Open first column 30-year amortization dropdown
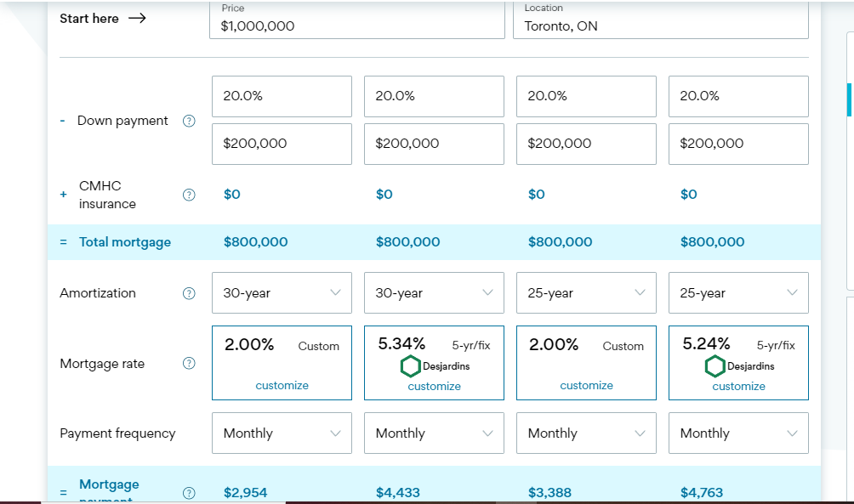The image size is (854, 504). [282, 293]
